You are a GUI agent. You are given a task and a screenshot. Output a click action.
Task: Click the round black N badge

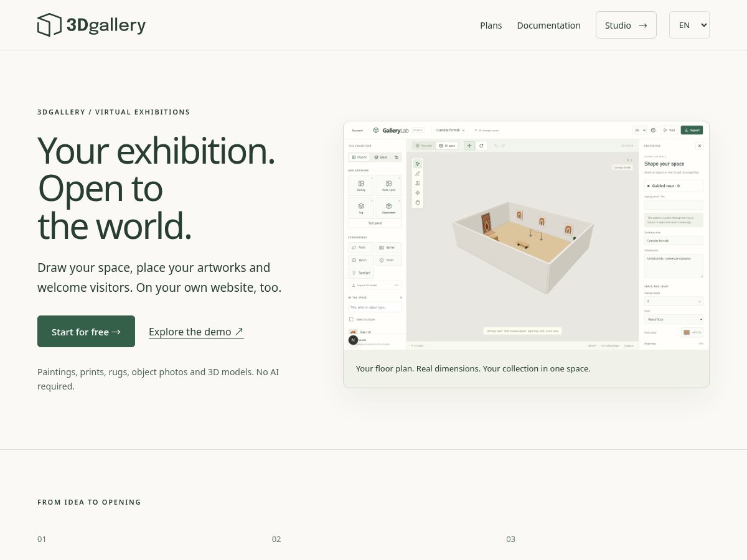(353, 340)
